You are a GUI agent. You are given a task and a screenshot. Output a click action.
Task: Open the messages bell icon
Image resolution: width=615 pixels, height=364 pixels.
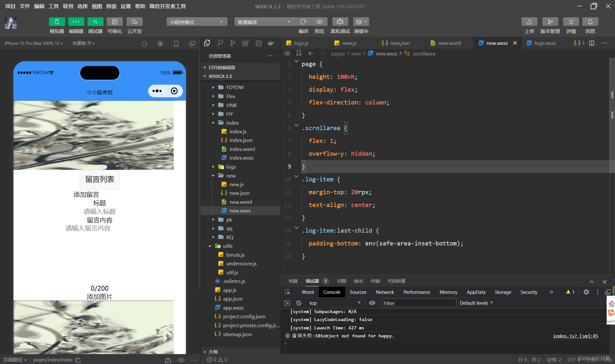click(590, 22)
